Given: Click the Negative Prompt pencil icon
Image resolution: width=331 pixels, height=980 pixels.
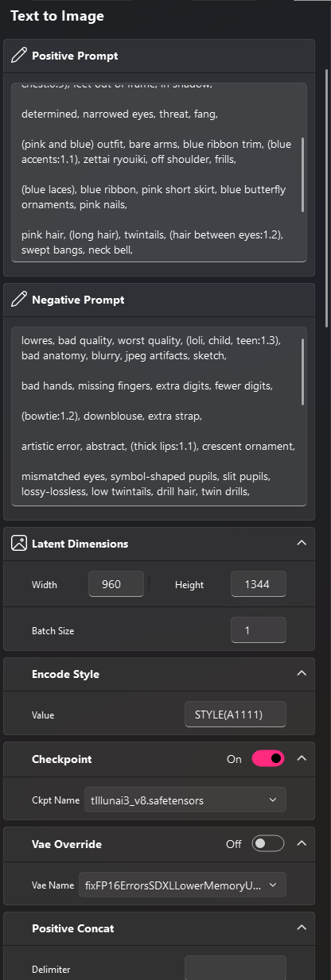Looking at the screenshot, I should point(19,300).
